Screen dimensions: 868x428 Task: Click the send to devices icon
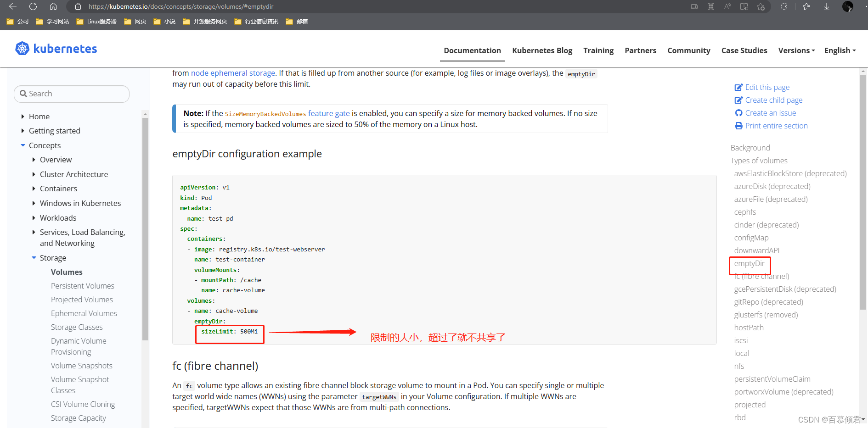pos(694,6)
